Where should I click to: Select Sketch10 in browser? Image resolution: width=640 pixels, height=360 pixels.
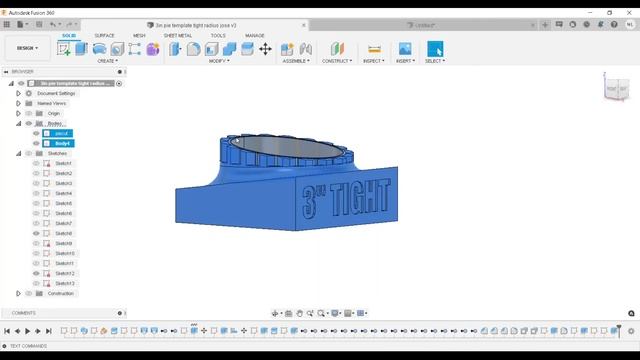point(65,253)
